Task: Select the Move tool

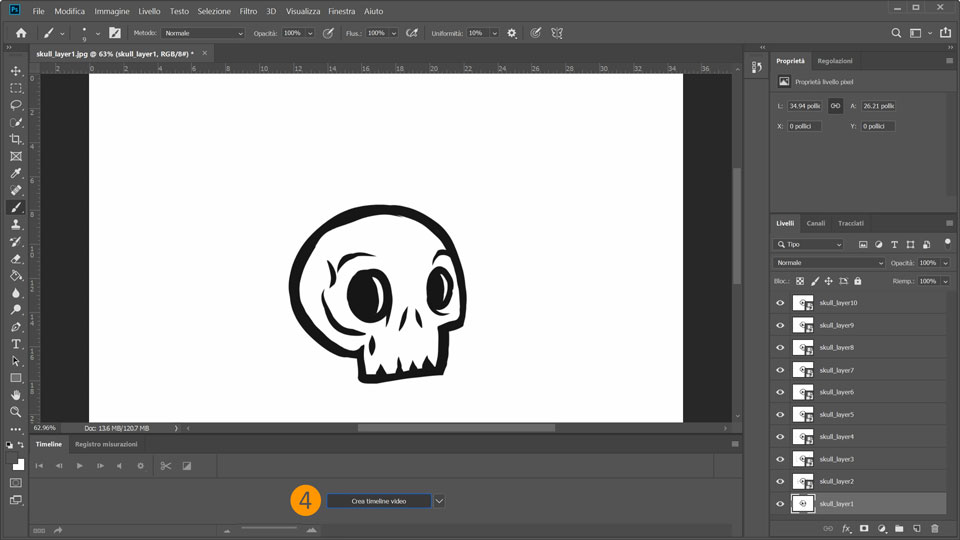Action: [x=16, y=71]
